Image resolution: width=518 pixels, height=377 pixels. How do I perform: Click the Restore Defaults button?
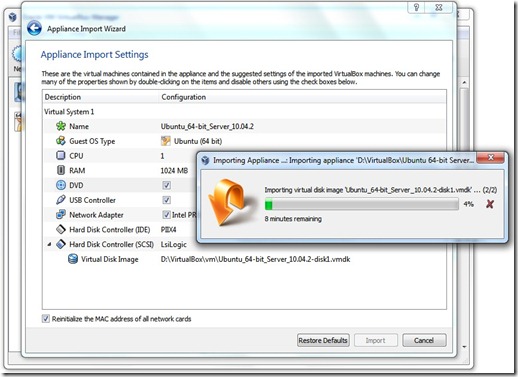tap(323, 340)
